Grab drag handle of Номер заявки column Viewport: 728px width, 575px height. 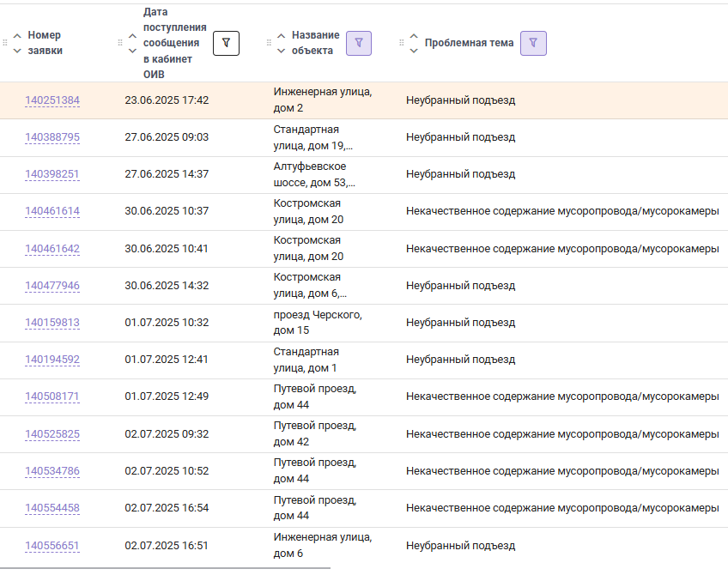[5, 43]
